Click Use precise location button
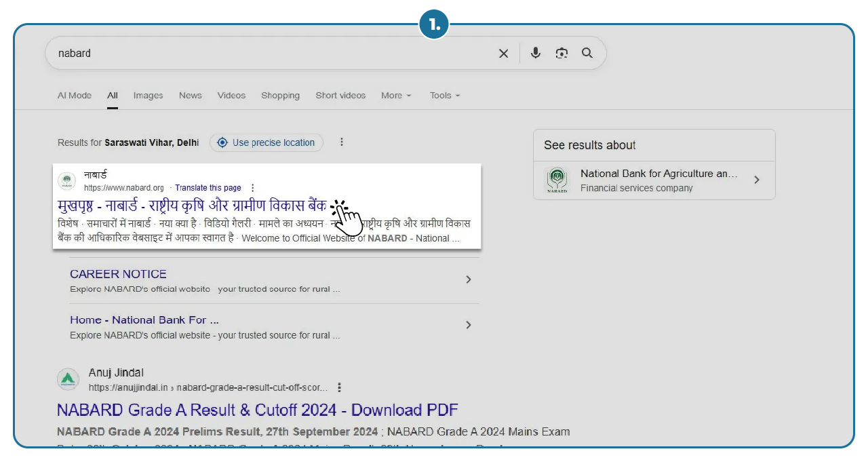 click(x=267, y=142)
